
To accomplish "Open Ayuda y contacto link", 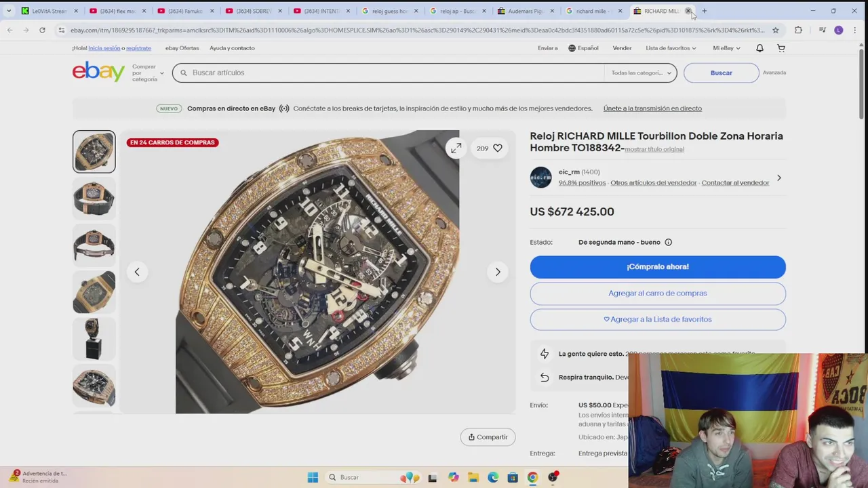I will [x=232, y=48].
